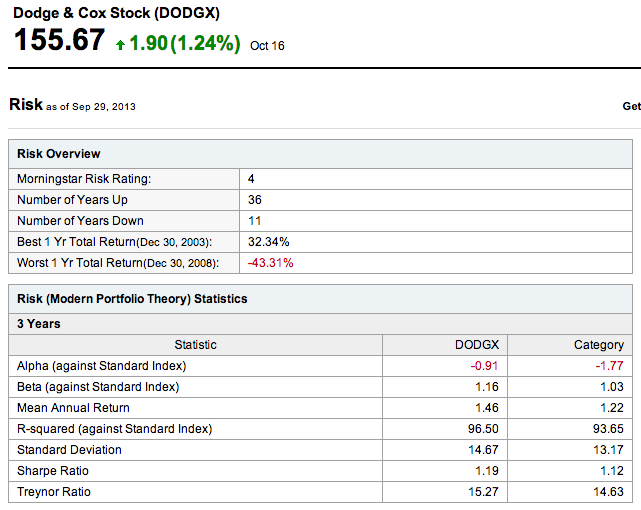
Task: Select the value 36 for Years Up
Action: pyautogui.click(x=255, y=200)
